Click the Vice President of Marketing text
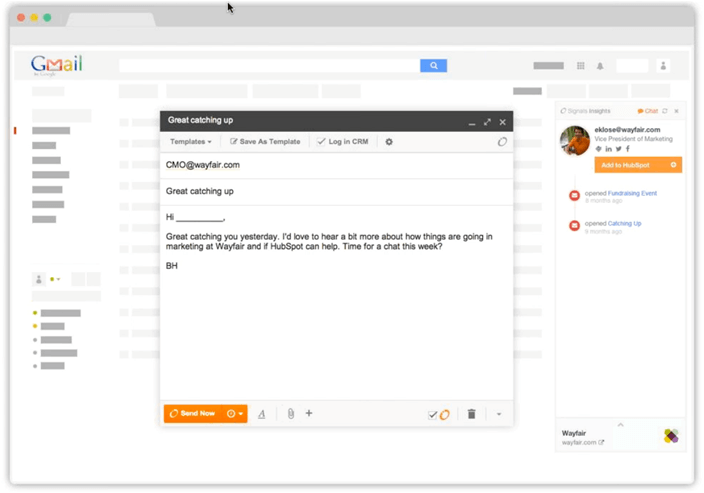 tap(634, 139)
